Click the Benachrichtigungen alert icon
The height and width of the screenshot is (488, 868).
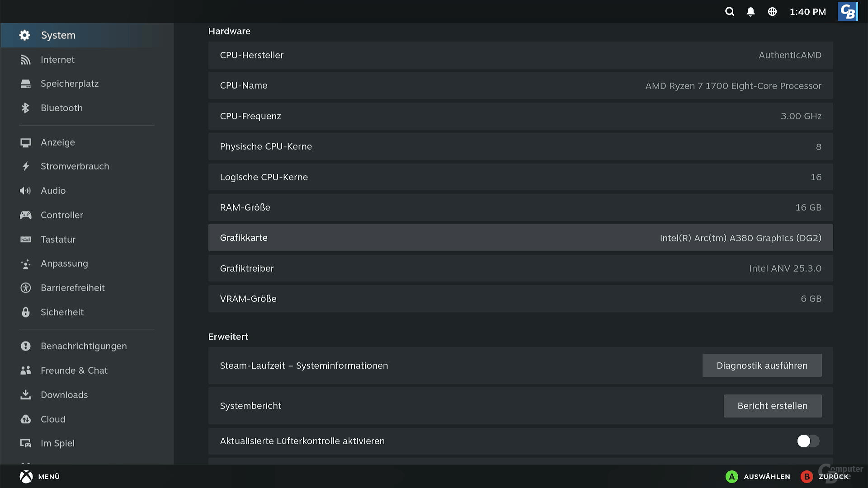pyautogui.click(x=25, y=346)
